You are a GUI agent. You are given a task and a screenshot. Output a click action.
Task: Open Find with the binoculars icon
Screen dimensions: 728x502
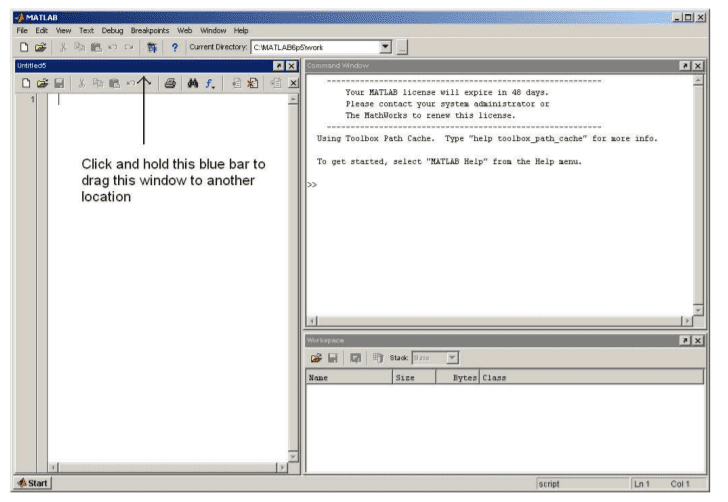point(193,83)
